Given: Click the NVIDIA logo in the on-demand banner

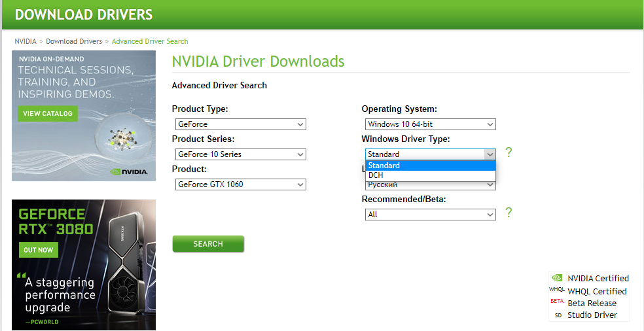Looking at the screenshot, I should pos(133,172).
